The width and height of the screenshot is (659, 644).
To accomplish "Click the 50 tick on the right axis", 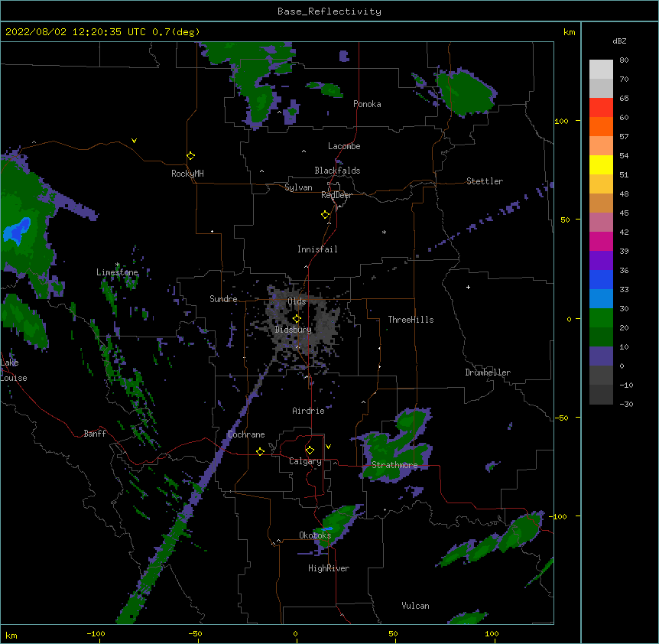I will [565, 220].
